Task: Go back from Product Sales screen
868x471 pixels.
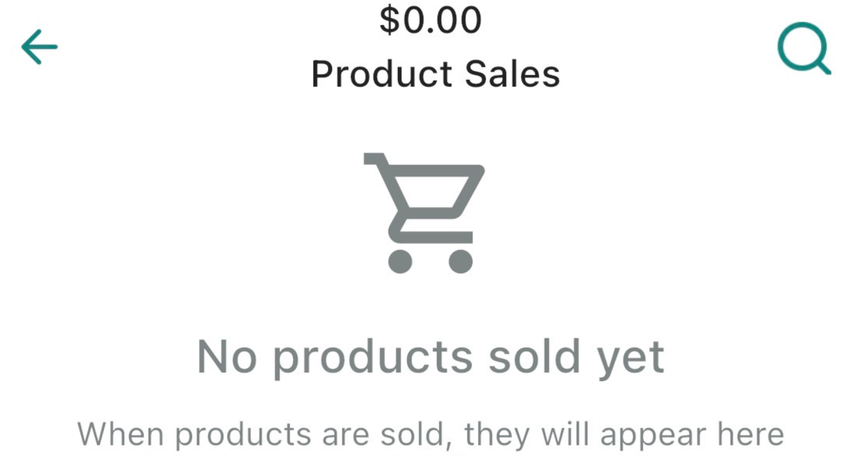Action: pyautogui.click(x=39, y=47)
